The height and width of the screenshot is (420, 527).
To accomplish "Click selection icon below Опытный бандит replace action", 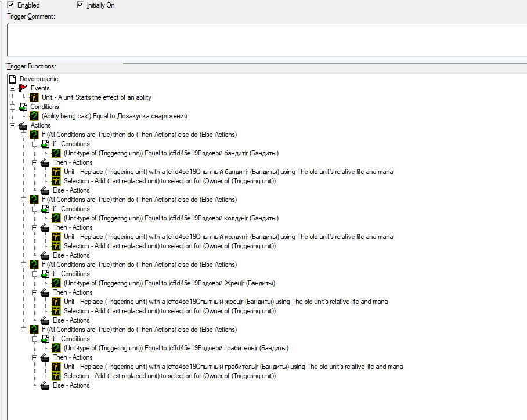I will 56,181.
